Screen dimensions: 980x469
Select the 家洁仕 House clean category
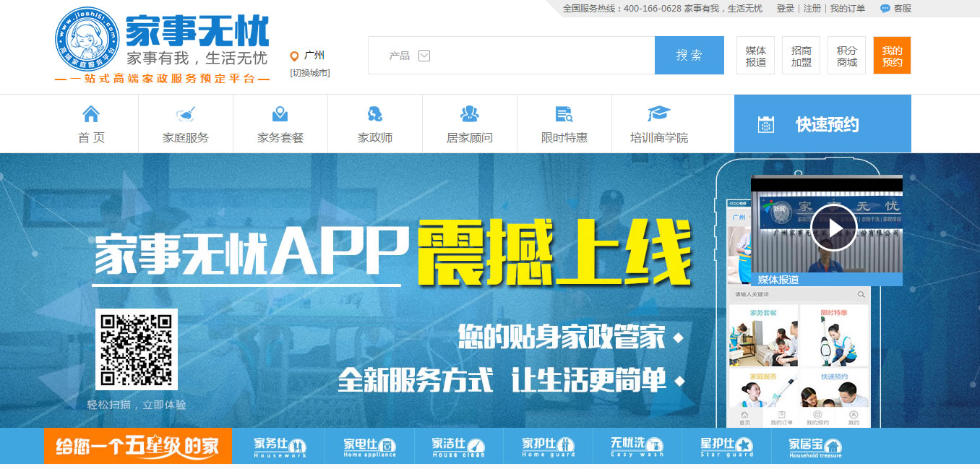click(x=459, y=447)
